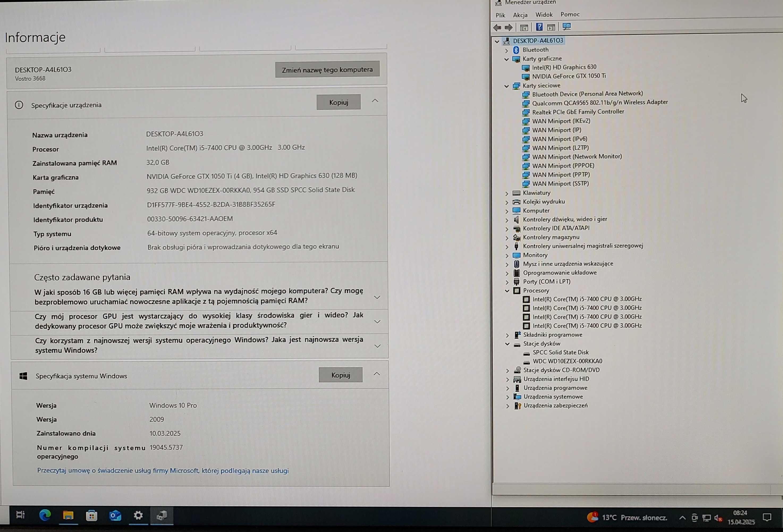
Task: Select Realtek PCIe GbE Family Controller
Action: 578,112
